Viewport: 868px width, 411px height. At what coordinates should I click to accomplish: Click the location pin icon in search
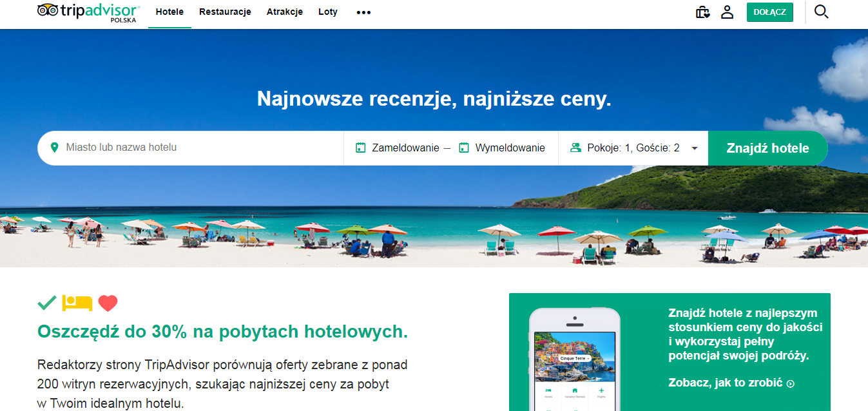pyautogui.click(x=54, y=148)
